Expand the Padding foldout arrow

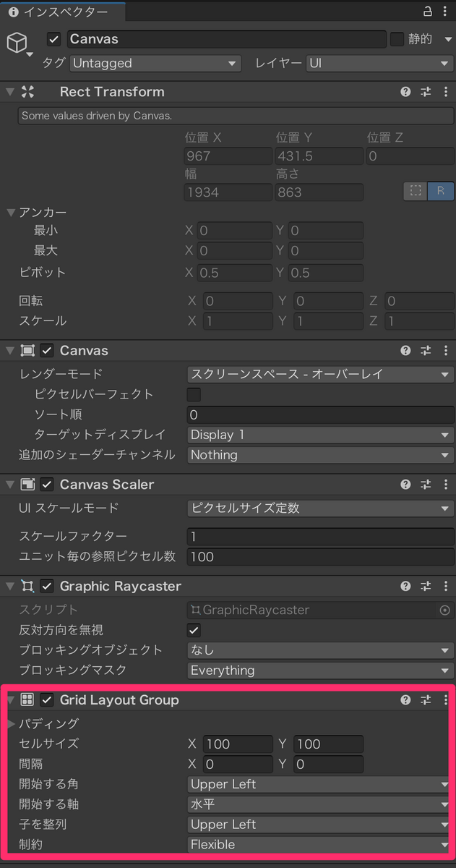coord(11,723)
